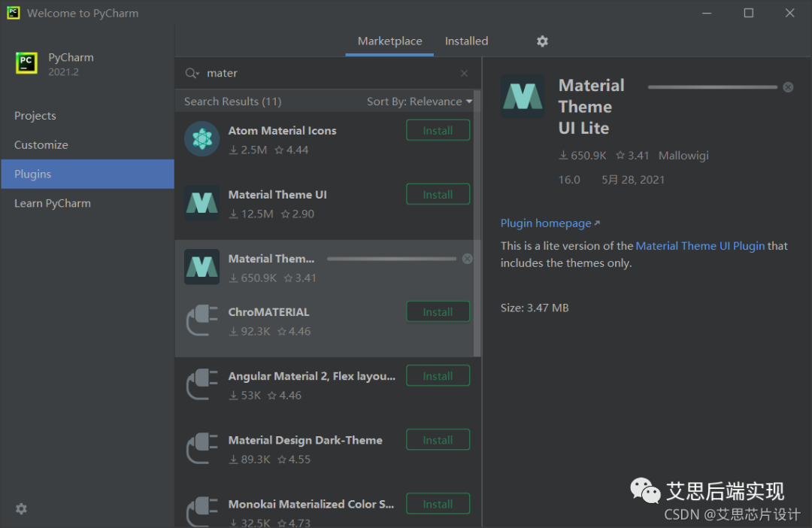Click the Atom Material Icons plugin logo
The width and height of the screenshot is (812, 528).
pos(201,139)
